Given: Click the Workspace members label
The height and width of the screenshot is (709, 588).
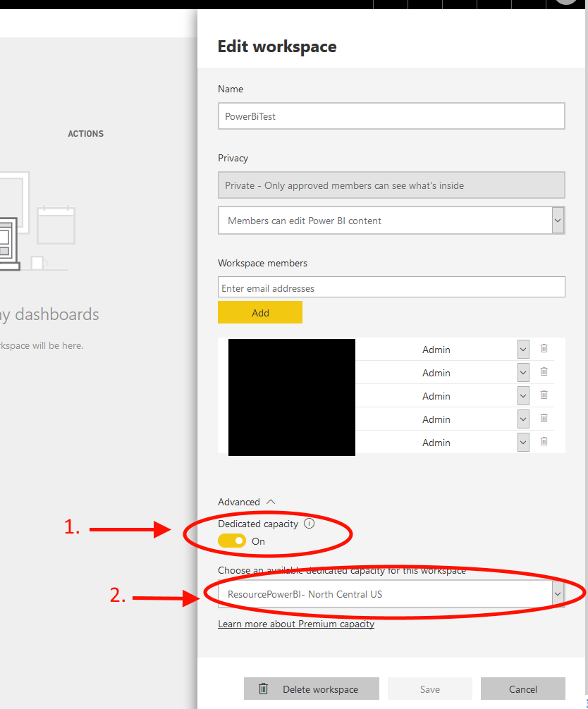Looking at the screenshot, I should (262, 263).
